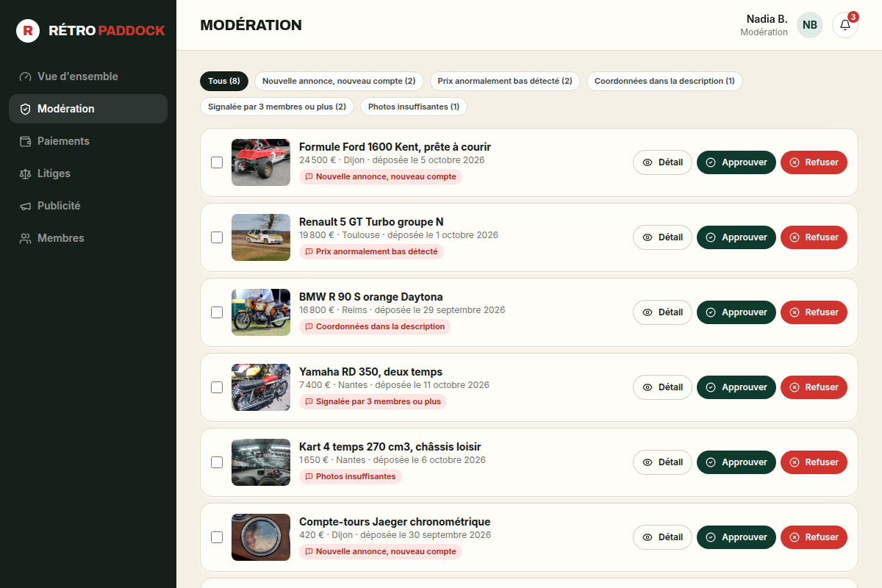Select the Tous (8) filter
The image size is (882, 588).
[224, 81]
